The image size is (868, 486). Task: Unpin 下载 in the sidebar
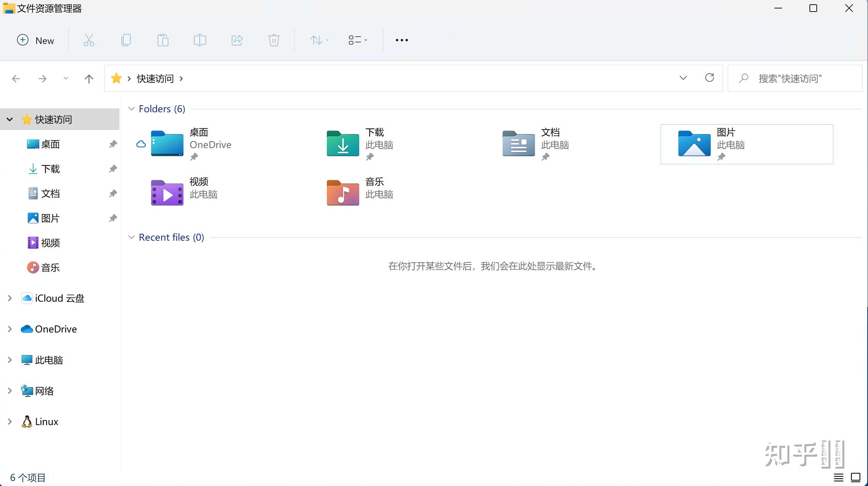[x=113, y=169]
